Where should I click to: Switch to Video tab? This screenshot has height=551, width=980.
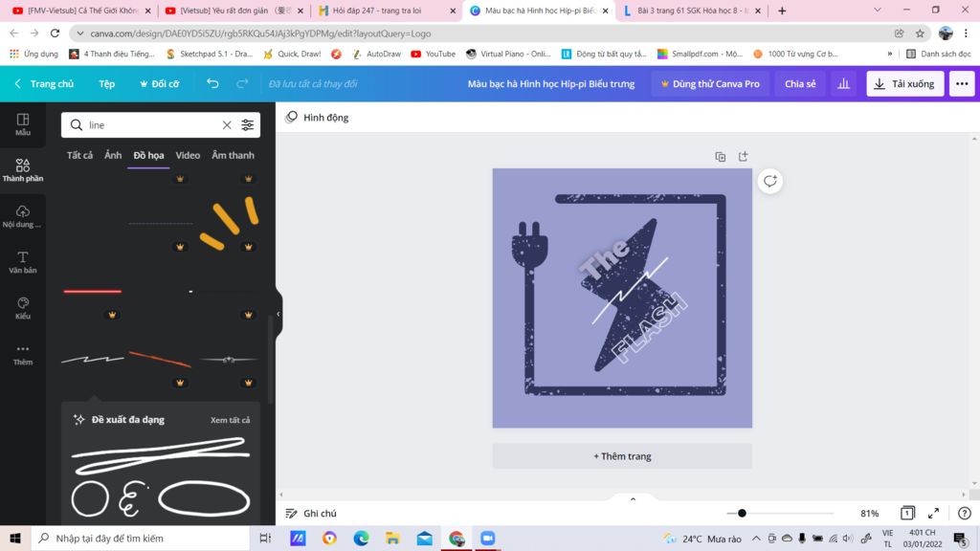coord(188,155)
